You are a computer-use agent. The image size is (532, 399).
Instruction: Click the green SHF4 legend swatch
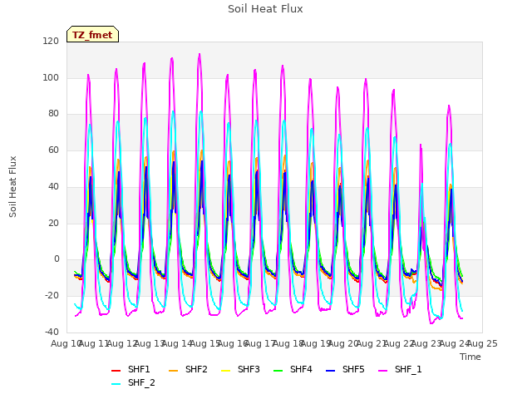[278, 371]
